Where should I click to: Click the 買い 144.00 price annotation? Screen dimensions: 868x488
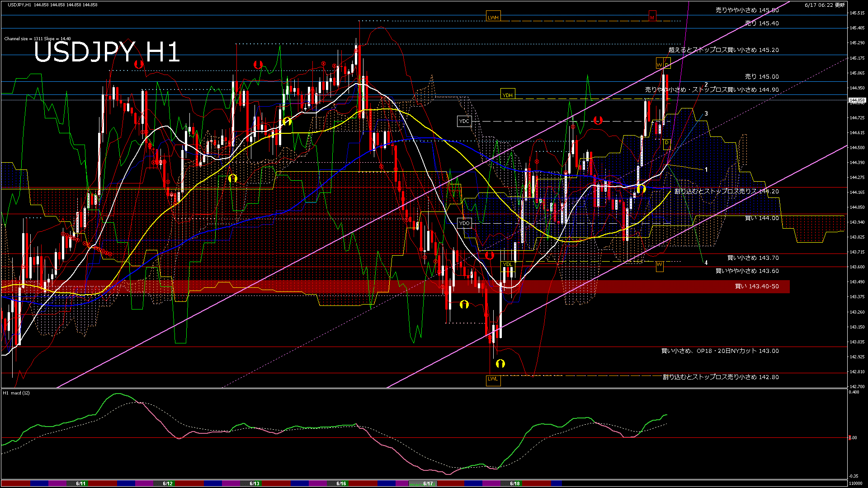click(762, 218)
